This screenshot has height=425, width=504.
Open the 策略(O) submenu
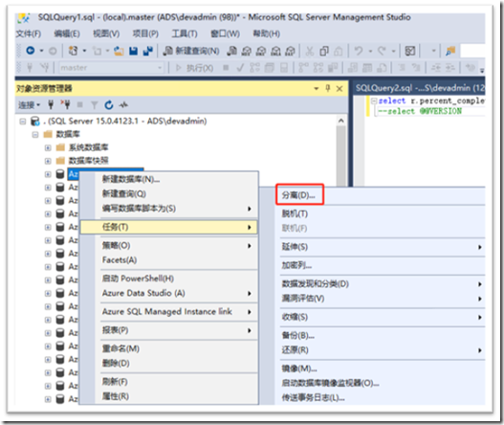pos(168,246)
